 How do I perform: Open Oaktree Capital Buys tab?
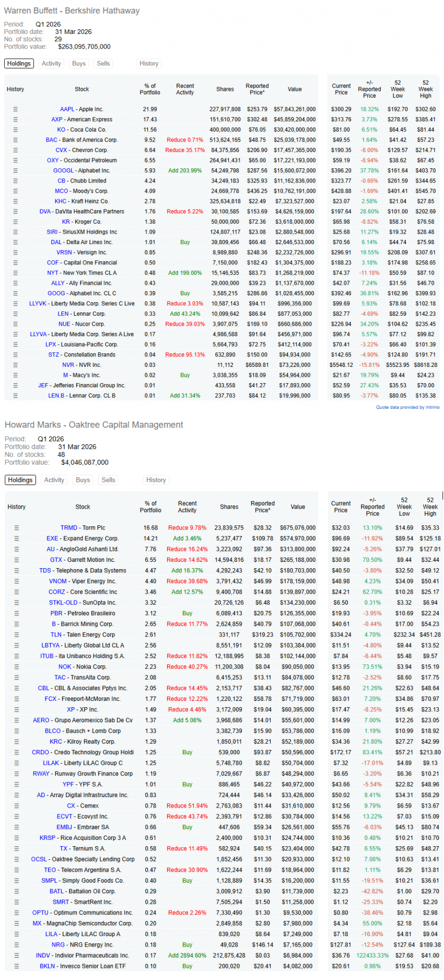83,480
